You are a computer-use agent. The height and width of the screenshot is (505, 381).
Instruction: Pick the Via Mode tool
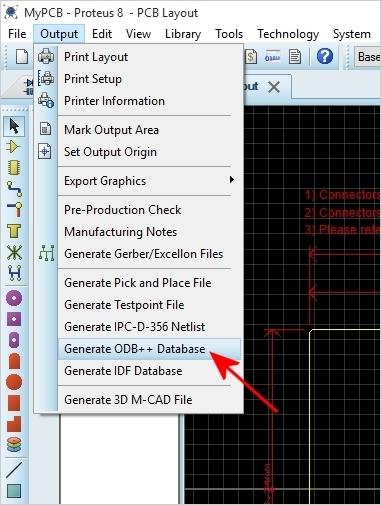[x=14, y=210]
